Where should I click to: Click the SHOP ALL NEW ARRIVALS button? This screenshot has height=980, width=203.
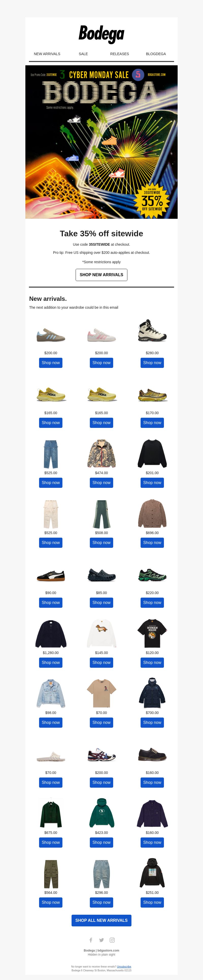[101, 920]
